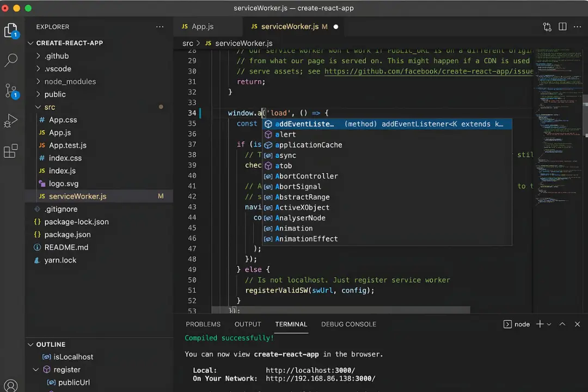Open the Explorer view in activity bar
588x392 pixels.
point(11,30)
